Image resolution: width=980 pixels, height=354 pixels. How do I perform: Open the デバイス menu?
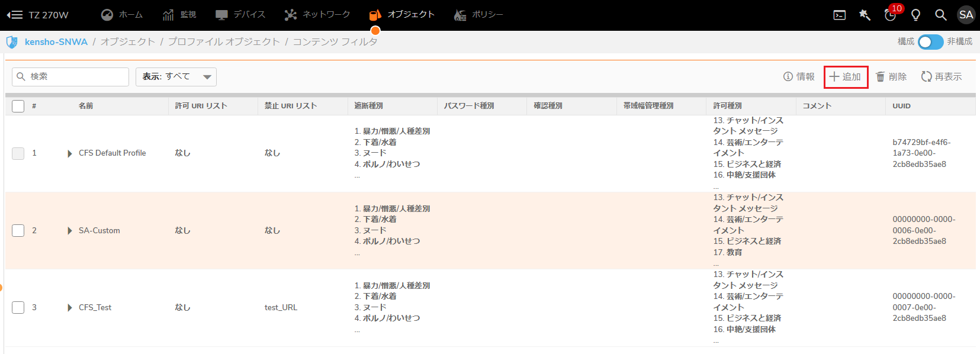tap(249, 15)
